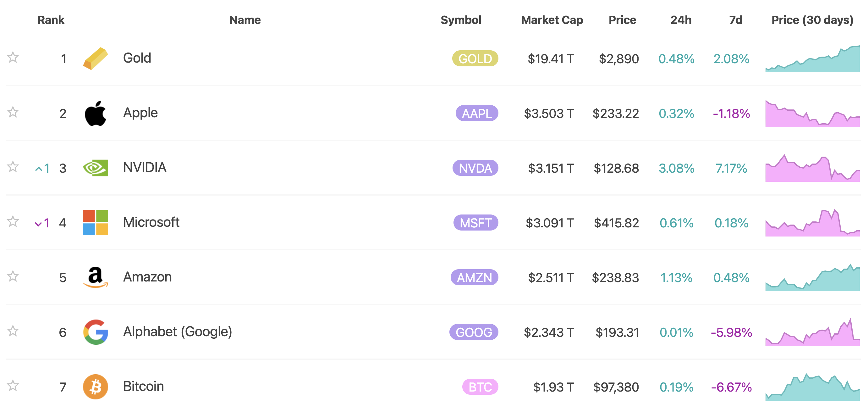
Task: Click the Bitcoin logo icon
Action: pos(95,387)
